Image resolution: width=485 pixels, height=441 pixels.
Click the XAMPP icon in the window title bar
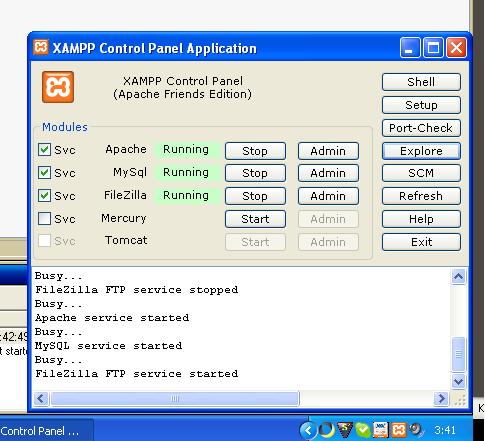coord(41,47)
